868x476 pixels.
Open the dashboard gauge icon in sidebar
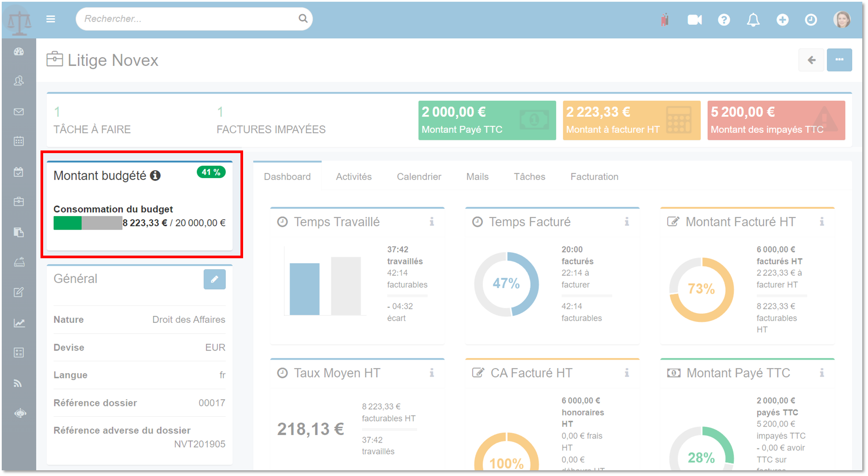[x=18, y=52]
